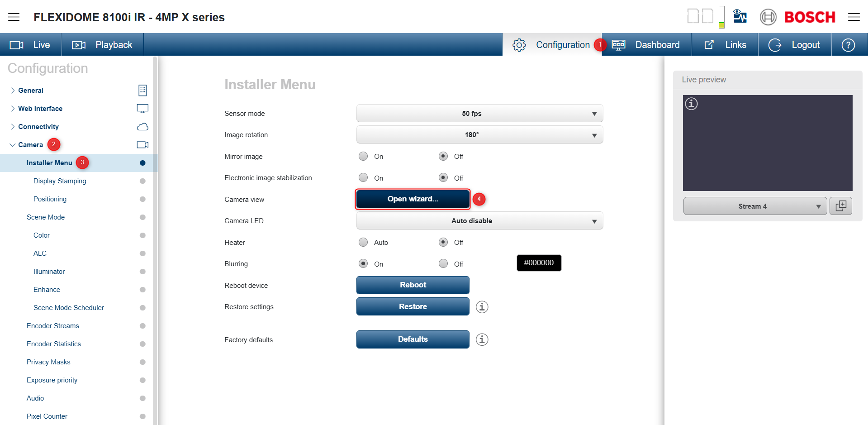Click the device activity monitor icon
The height and width of the screenshot is (425, 868).
[740, 16]
